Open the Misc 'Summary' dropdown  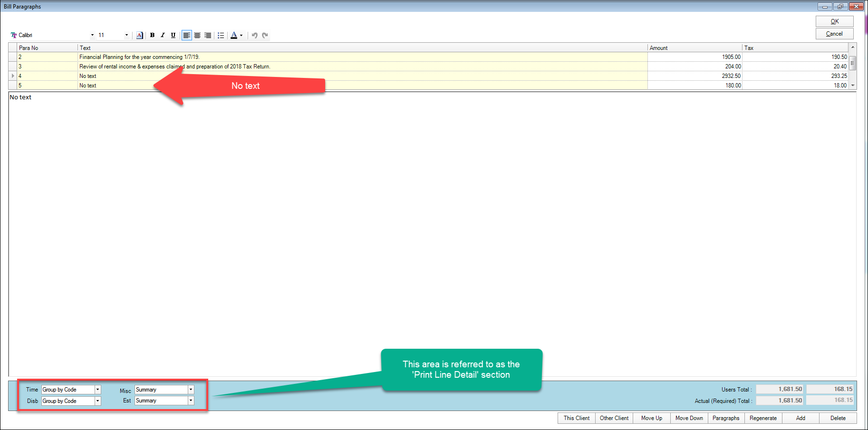tap(191, 389)
